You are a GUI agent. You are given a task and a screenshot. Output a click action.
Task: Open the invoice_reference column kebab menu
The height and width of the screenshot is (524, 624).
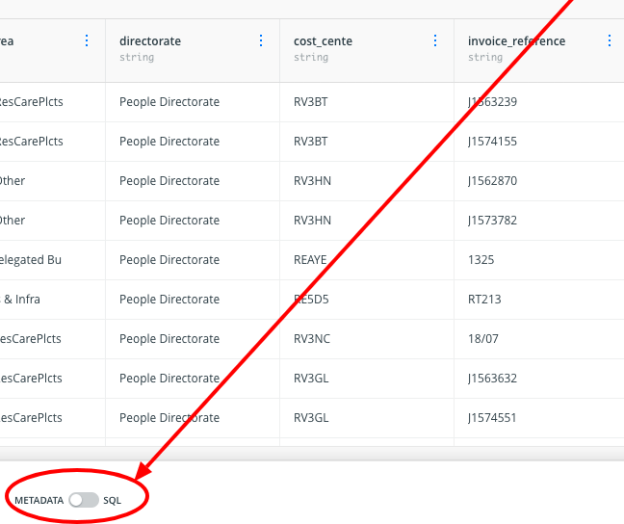pyautogui.click(x=609, y=41)
